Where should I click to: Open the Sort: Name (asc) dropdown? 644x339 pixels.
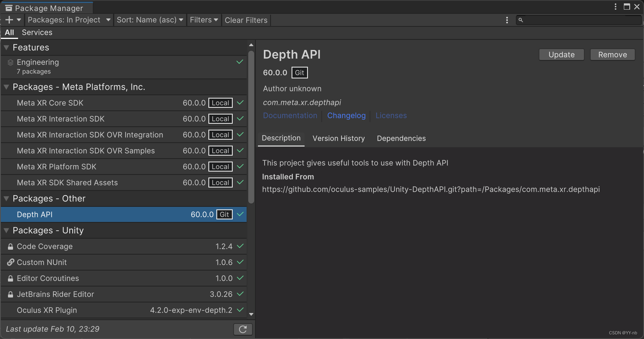[x=150, y=20]
